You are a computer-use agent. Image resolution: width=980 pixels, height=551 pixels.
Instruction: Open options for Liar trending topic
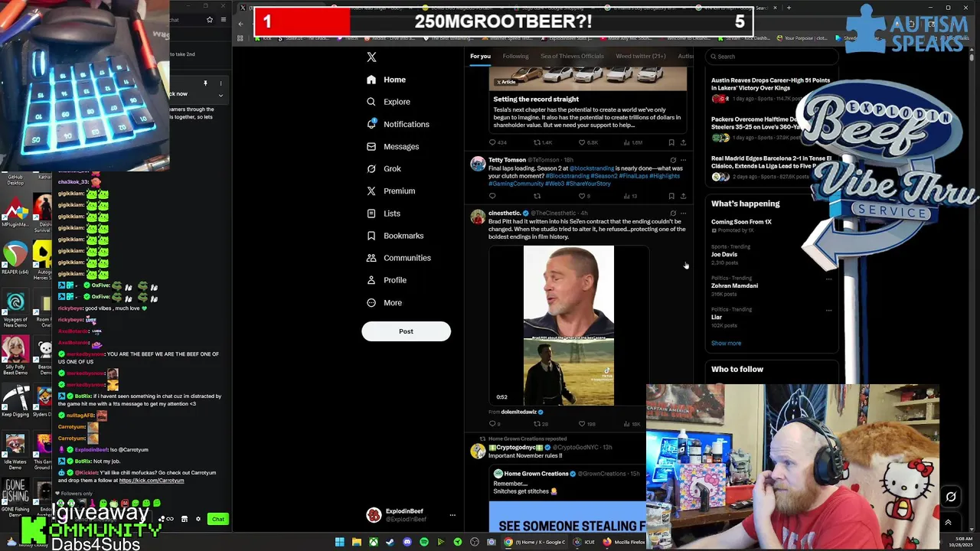point(828,311)
